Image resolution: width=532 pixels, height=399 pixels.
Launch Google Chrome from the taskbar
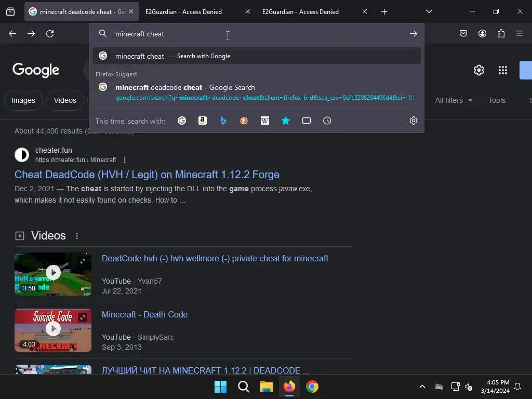(312, 387)
